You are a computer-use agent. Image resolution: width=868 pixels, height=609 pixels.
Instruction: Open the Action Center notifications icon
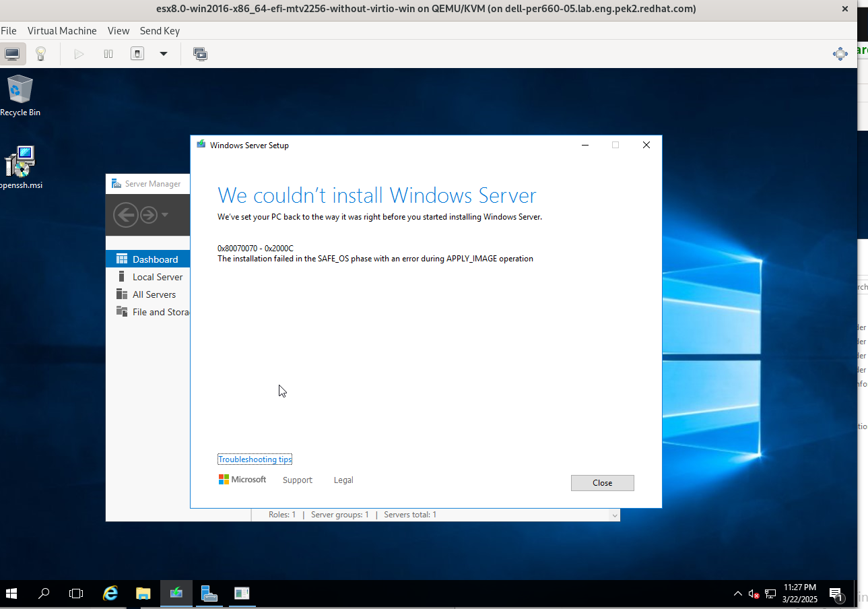click(x=836, y=594)
